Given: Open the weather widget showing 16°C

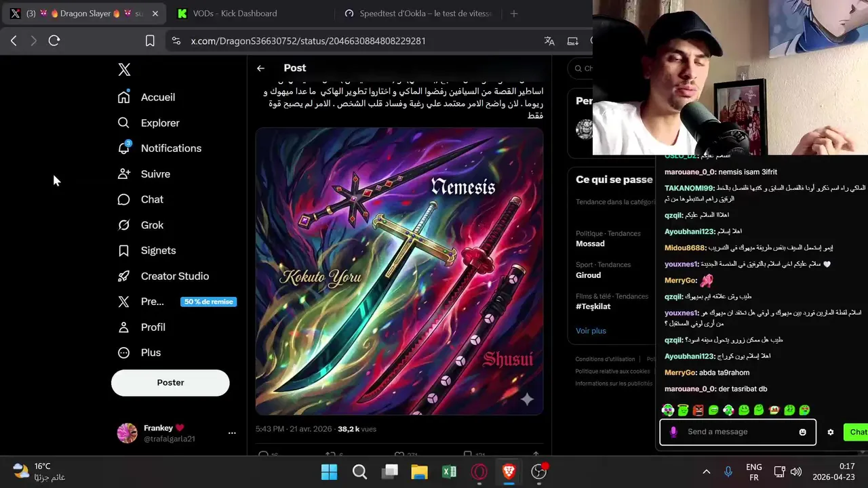Looking at the screenshot, I should click(39, 472).
